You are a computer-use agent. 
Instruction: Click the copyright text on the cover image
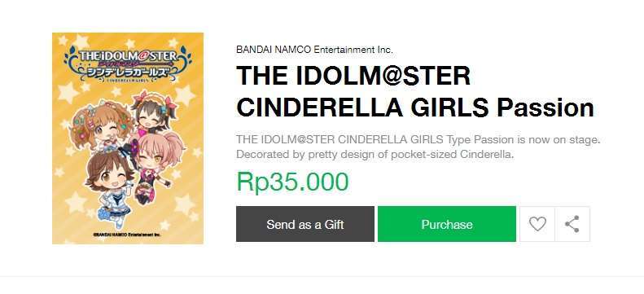[x=127, y=235]
